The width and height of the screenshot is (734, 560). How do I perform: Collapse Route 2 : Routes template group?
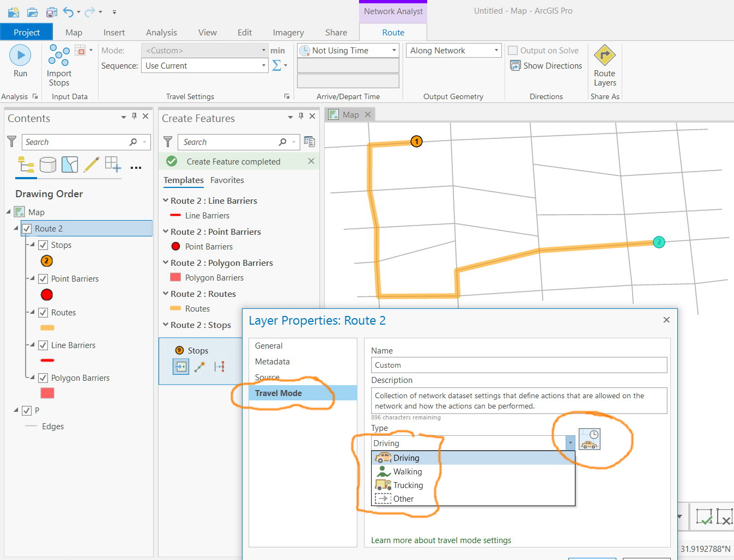point(166,294)
